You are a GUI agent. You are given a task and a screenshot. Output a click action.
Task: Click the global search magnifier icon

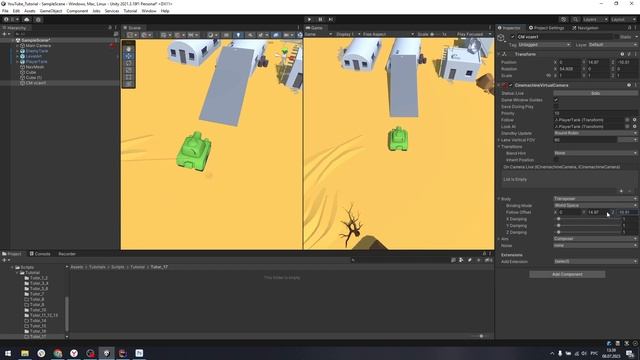click(x=575, y=19)
